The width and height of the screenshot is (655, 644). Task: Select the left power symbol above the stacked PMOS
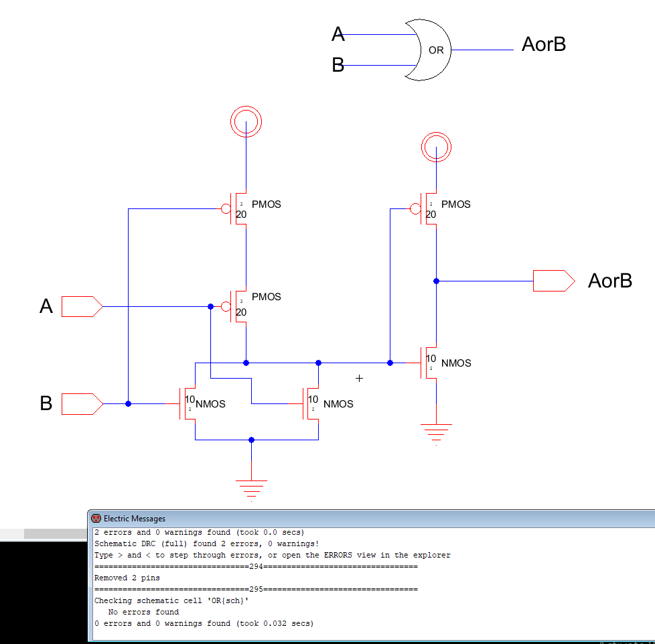tap(246, 121)
